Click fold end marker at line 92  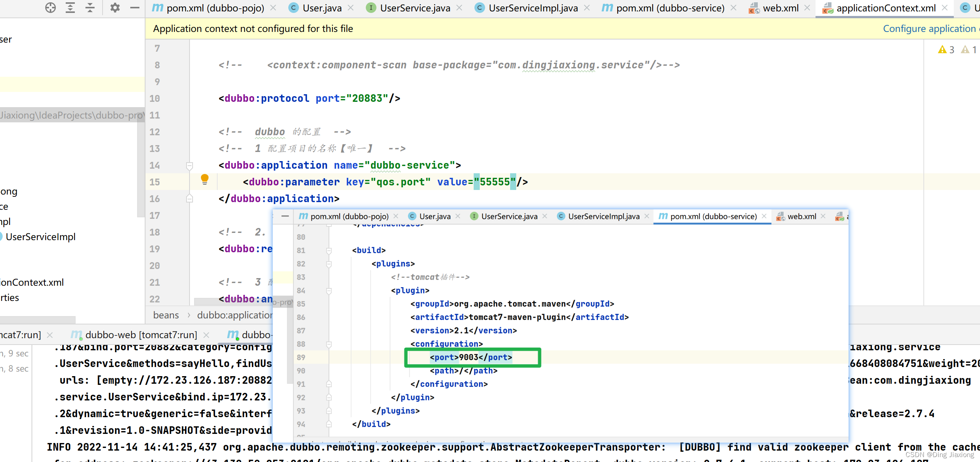(329, 397)
